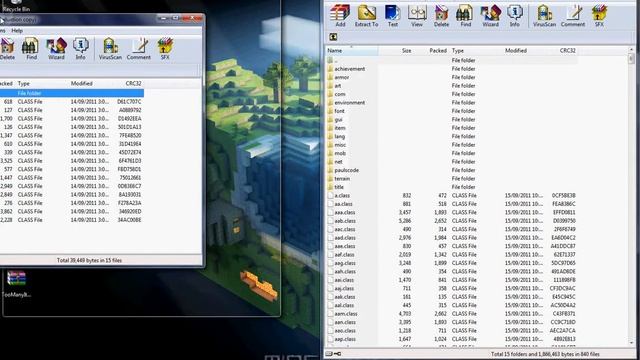This screenshot has width=640, height=360.
Task: Click Comment icon in left WinRAR window
Action: pyautogui.click(x=139, y=49)
